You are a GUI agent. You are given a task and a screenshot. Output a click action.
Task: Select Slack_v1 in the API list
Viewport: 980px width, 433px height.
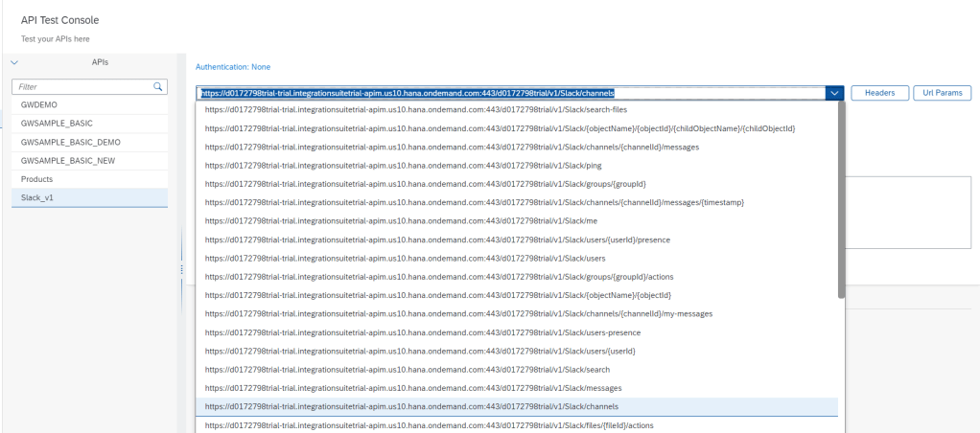[88, 198]
